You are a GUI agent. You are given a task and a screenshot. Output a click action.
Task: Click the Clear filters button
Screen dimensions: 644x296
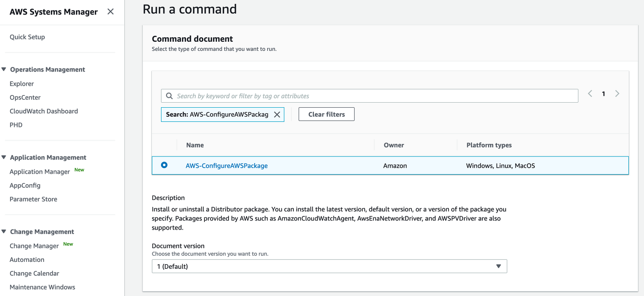[327, 114]
